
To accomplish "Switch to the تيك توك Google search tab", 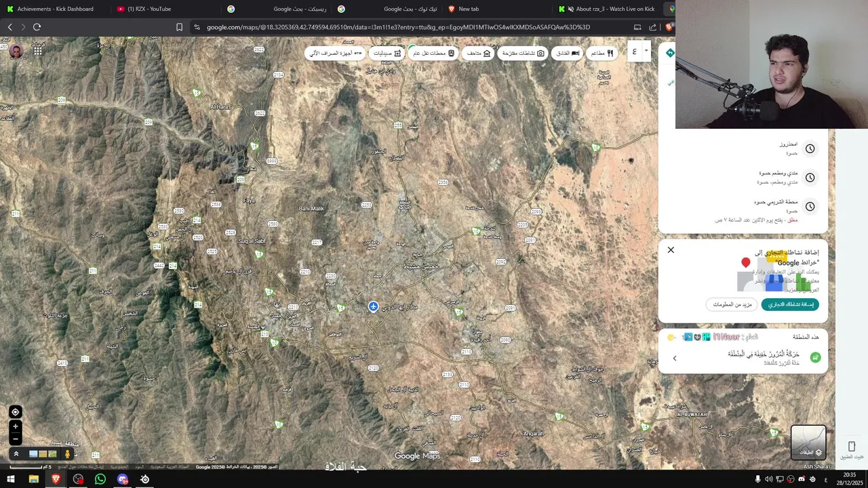I will click(387, 9).
